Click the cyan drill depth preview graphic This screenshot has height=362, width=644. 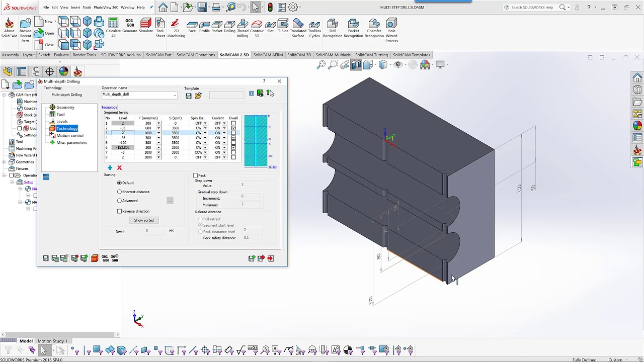click(257, 141)
